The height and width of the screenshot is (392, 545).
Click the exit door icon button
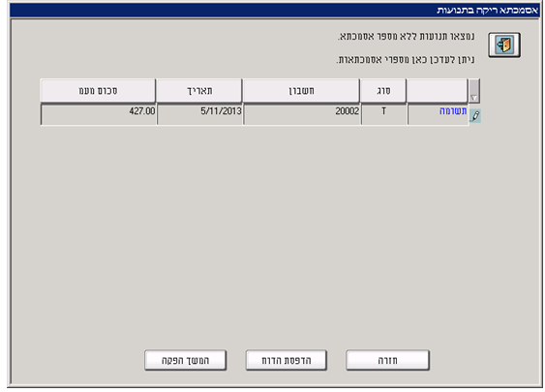(504, 45)
